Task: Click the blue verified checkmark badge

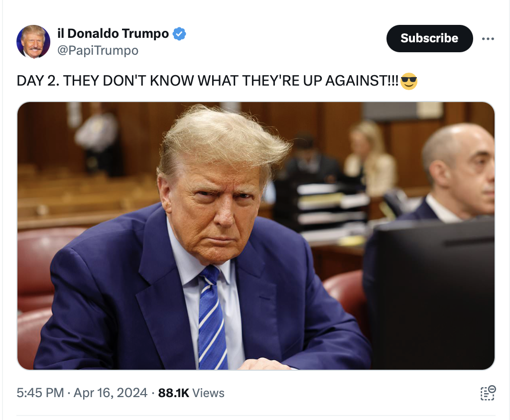Action: [x=179, y=34]
